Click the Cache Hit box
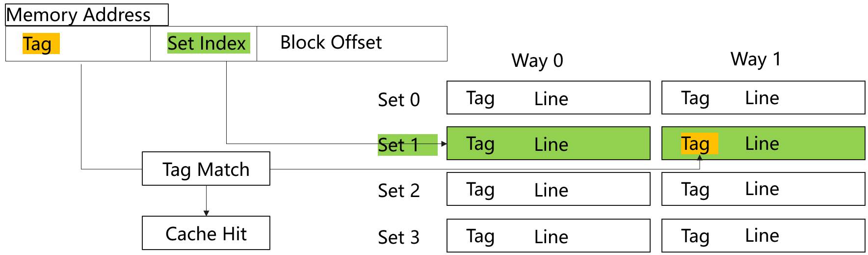Screen dimensions: 868x255 tap(206, 233)
